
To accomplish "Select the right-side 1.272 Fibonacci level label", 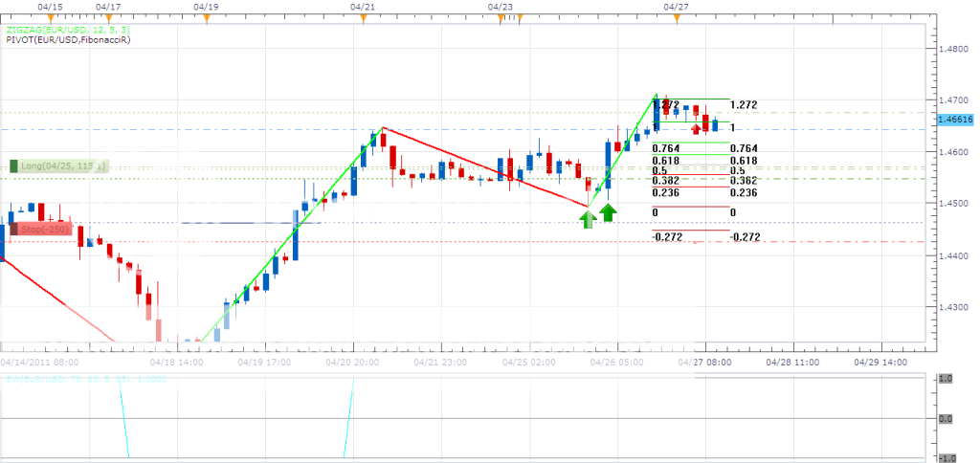I will click(x=743, y=105).
